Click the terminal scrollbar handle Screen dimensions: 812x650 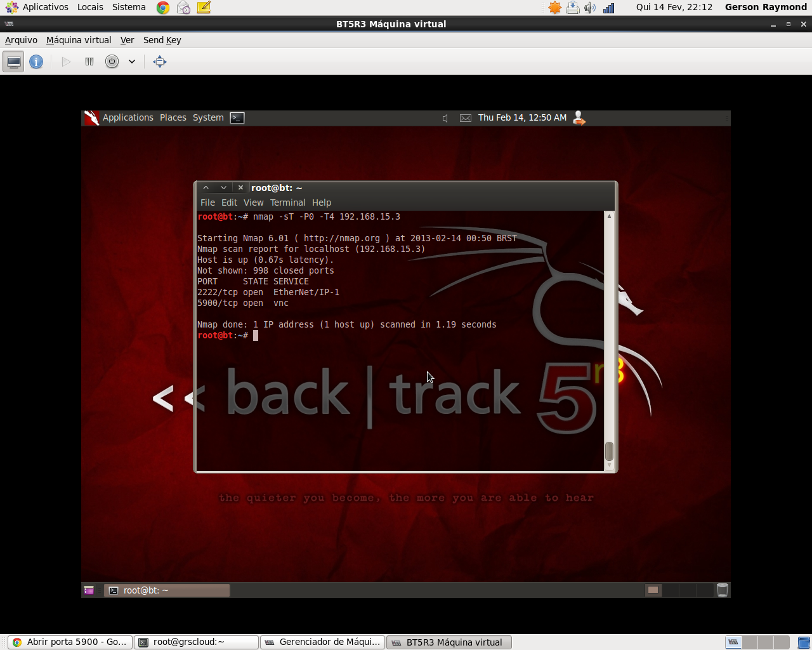click(x=609, y=451)
